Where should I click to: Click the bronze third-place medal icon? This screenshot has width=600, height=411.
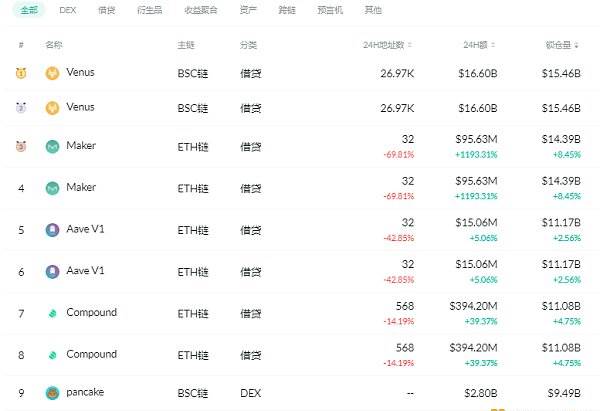coord(21,146)
